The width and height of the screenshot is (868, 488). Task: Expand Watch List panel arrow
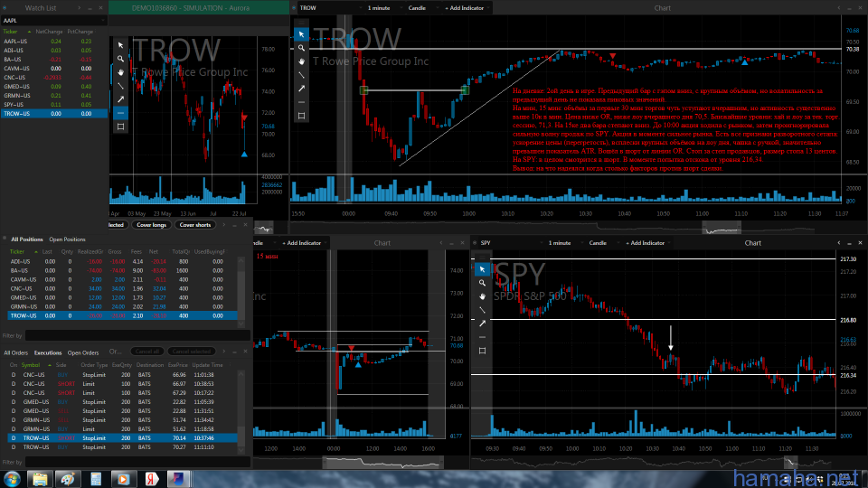click(80, 8)
